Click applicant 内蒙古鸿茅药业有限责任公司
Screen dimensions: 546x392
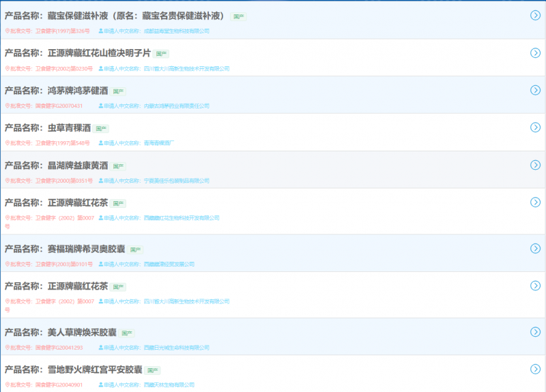point(177,106)
